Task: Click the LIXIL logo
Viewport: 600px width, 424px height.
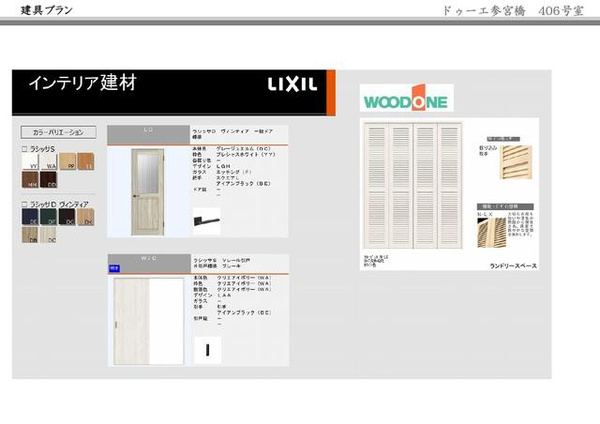Action: [x=292, y=85]
